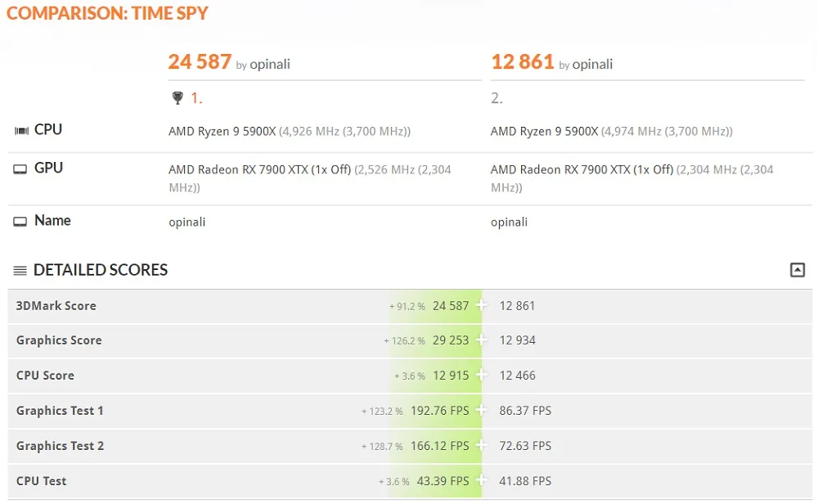Viewport: 818px width, 504px height.
Task: Click plus icon in CPU Score row
Action: (x=481, y=375)
